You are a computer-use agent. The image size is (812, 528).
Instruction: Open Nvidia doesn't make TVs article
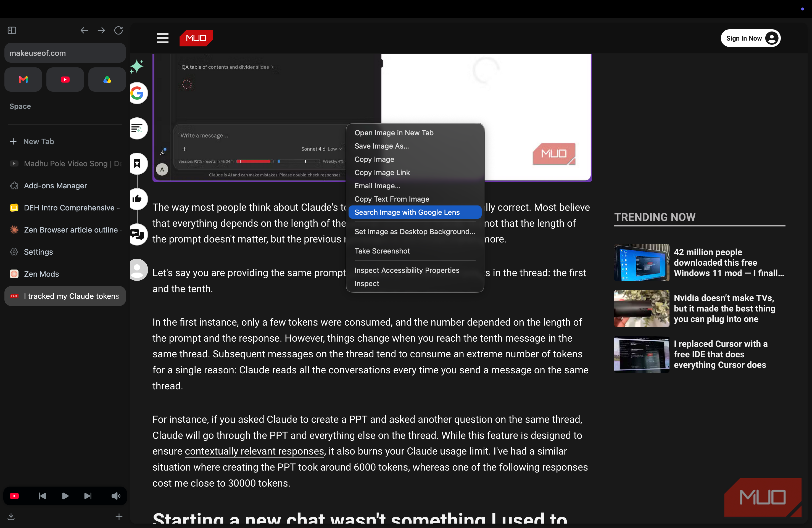[724, 308]
